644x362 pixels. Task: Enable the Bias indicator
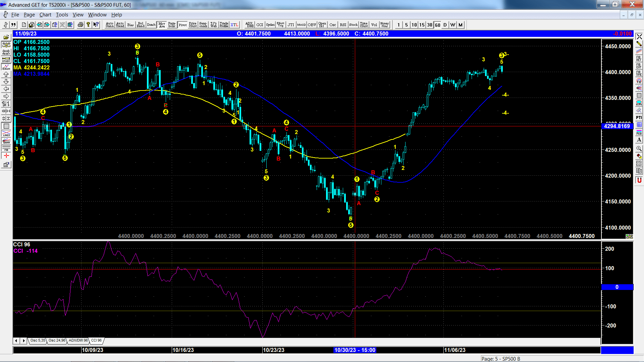(130, 25)
